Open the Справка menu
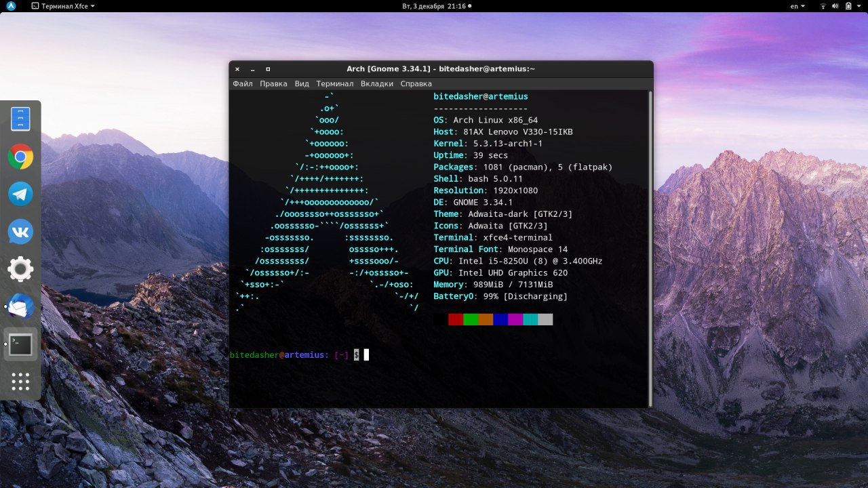This screenshot has width=868, height=488. point(416,83)
